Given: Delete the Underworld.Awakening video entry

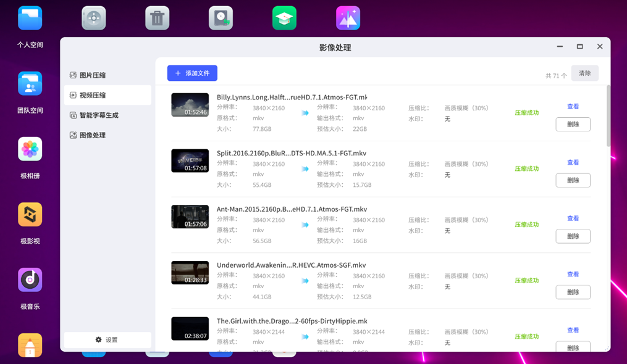Looking at the screenshot, I should tap(573, 292).
